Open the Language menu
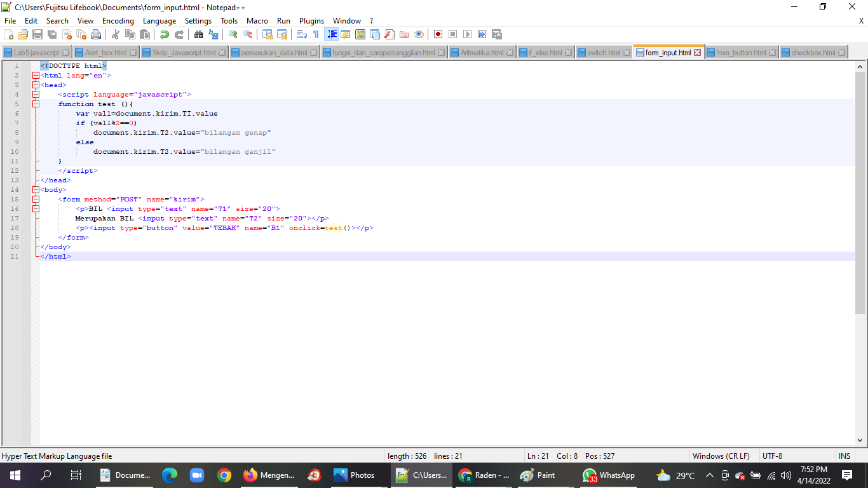Screen dimensions: 868x488 (159, 21)
